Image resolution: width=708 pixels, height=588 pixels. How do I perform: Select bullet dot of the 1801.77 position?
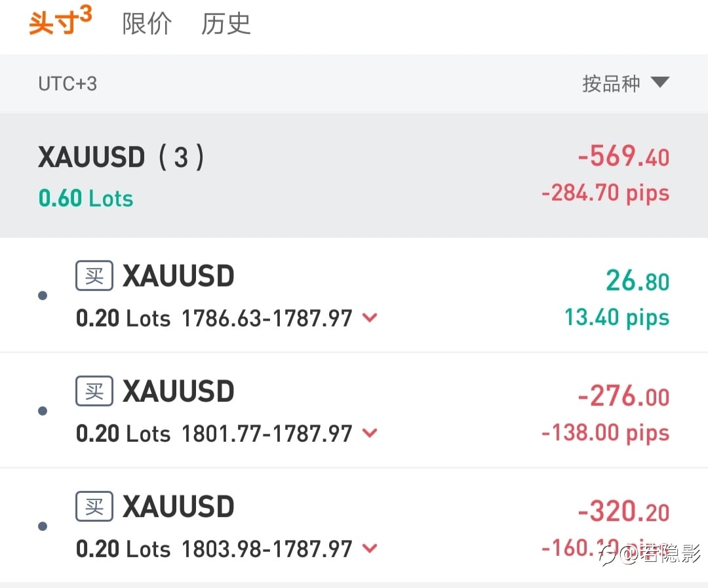pos(43,410)
